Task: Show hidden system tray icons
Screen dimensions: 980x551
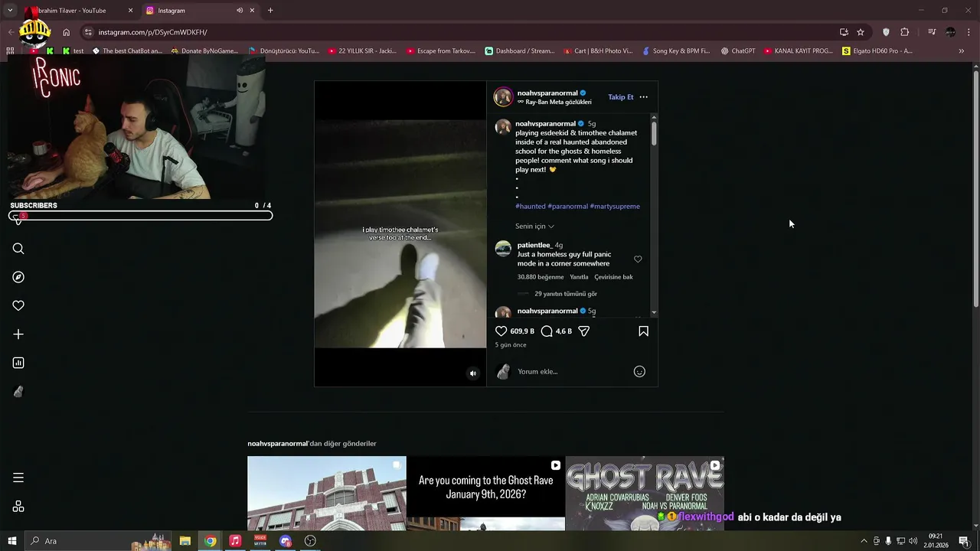Action: coord(864,541)
